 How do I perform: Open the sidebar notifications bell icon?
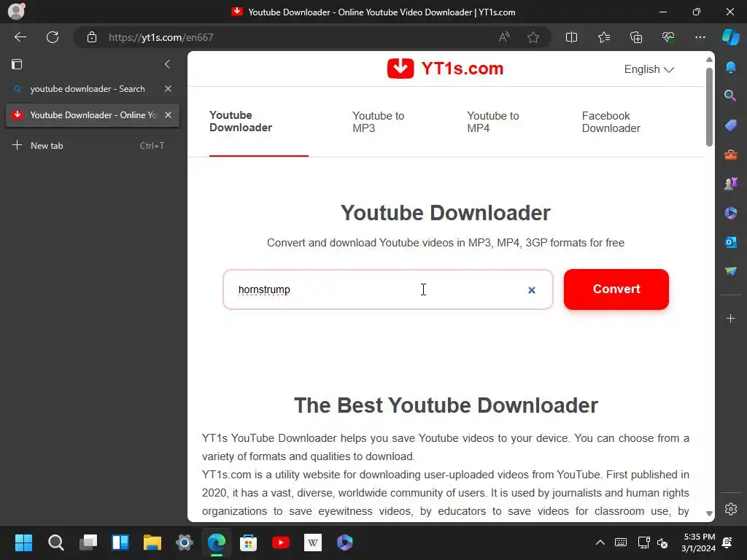[x=730, y=67]
